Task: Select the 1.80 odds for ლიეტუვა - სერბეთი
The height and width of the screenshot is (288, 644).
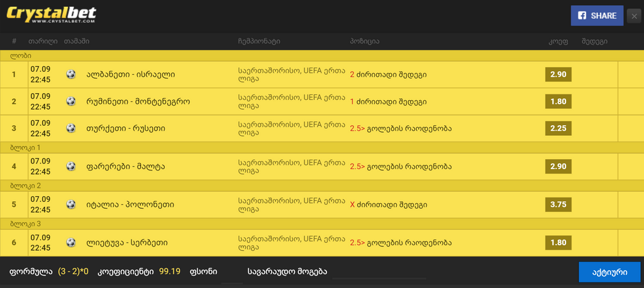Action: coord(558,242)
